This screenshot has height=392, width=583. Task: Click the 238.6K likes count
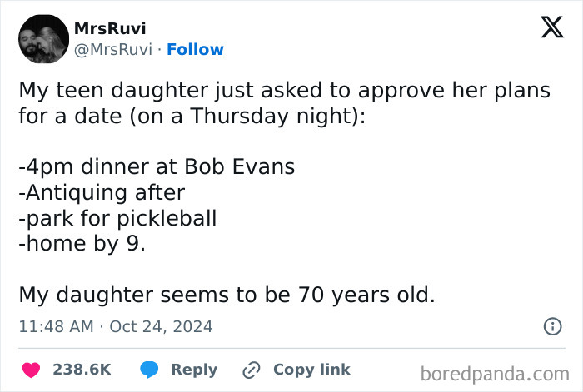[x=82, y=369]
